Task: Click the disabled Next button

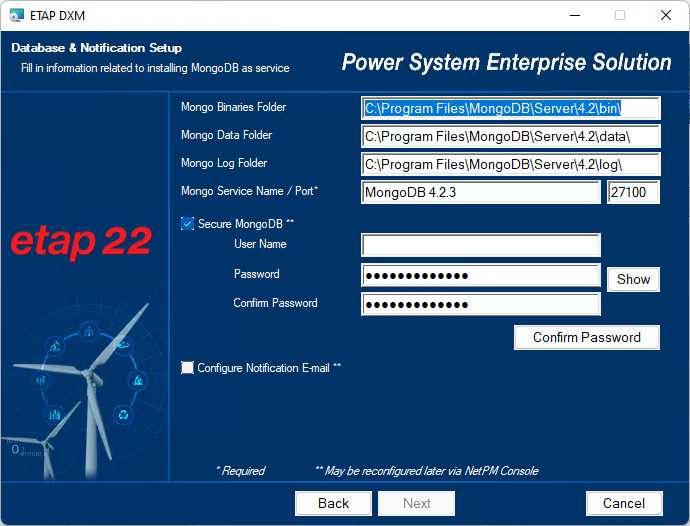Action: [x=416, y=503]
